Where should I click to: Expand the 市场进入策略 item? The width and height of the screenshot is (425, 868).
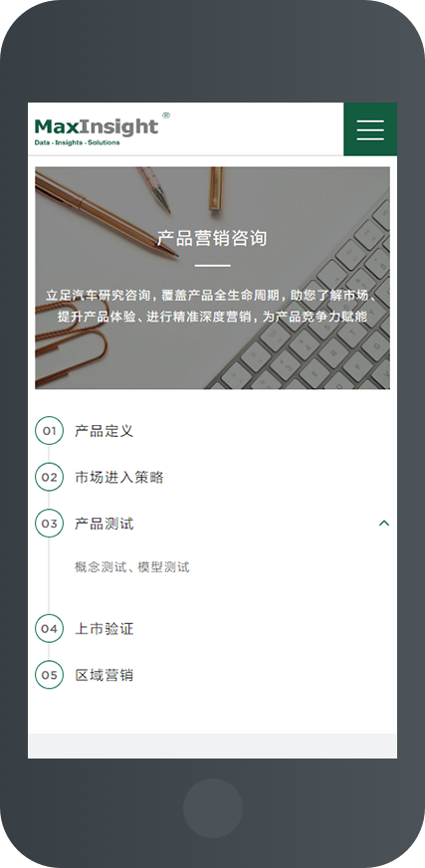click(x=119, y=477)
